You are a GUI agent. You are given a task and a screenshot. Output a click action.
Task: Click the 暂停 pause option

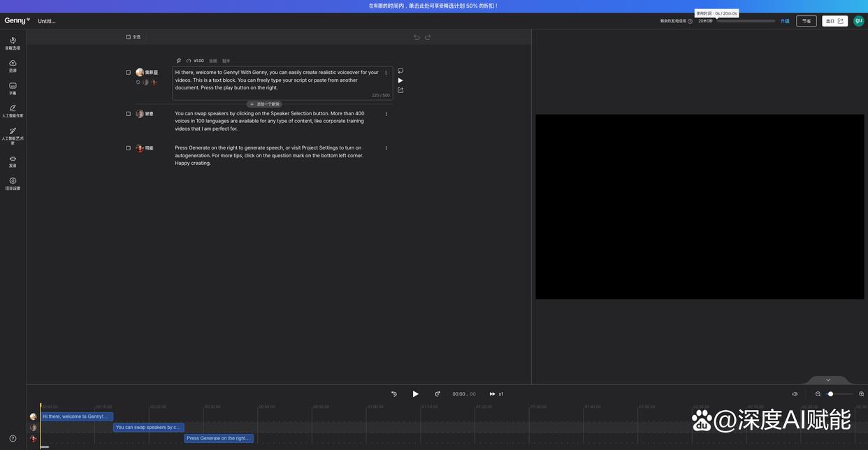[226, 61]
